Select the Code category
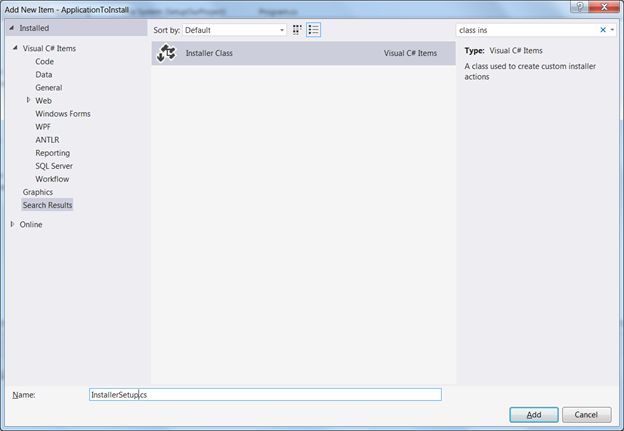 pos(45,62)
